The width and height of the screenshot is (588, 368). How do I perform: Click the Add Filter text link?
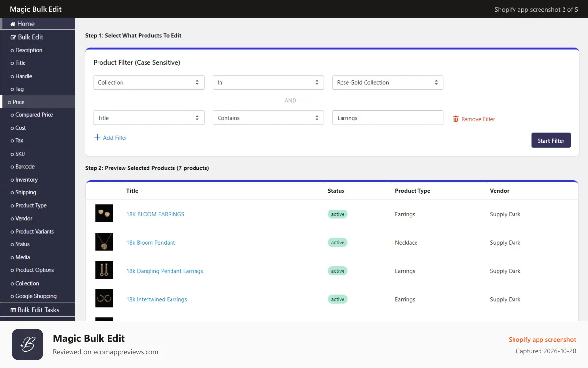coord(115,138)
